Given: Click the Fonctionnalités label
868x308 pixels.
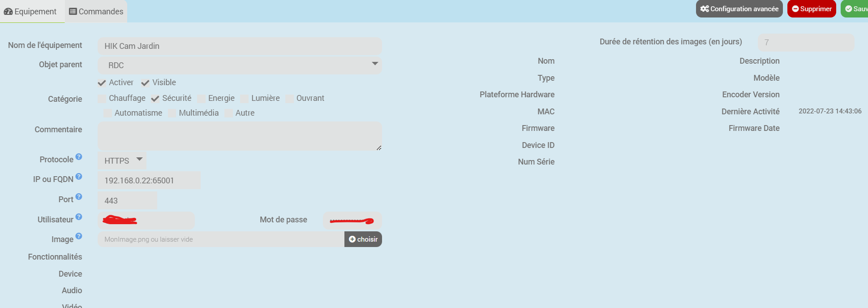Looking at the screenshot, I should click(x=55, y=257).
